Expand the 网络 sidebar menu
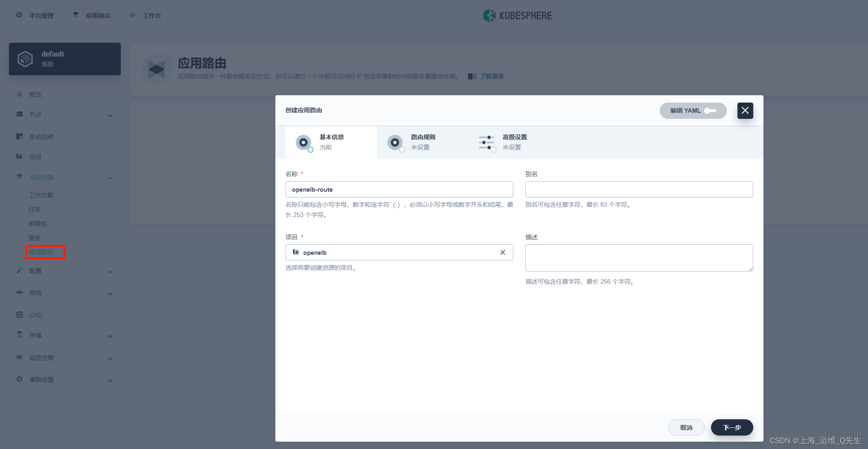 [110, 294]
